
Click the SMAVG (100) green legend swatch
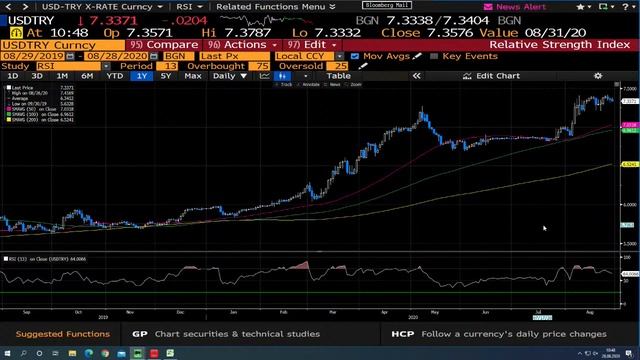[9, 115]
